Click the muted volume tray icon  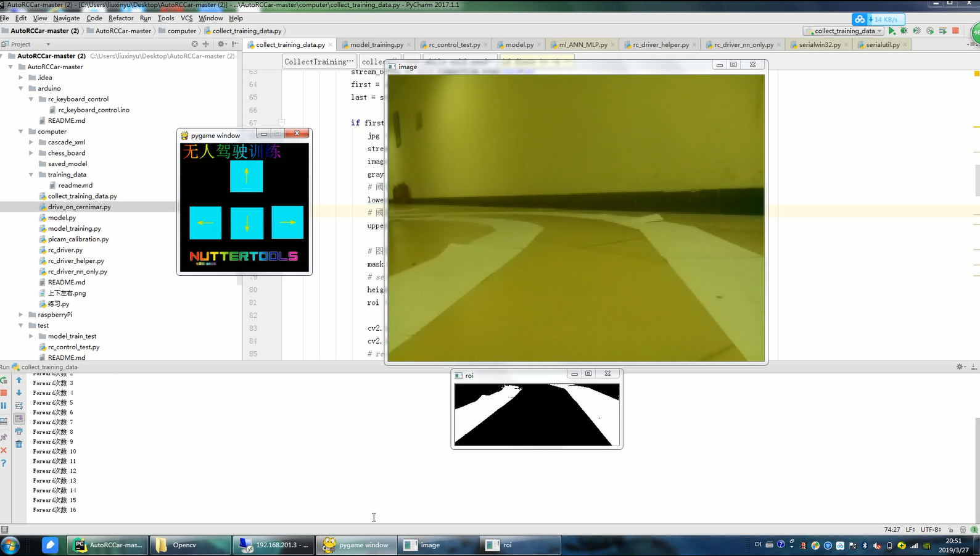[x=877, y=546]
